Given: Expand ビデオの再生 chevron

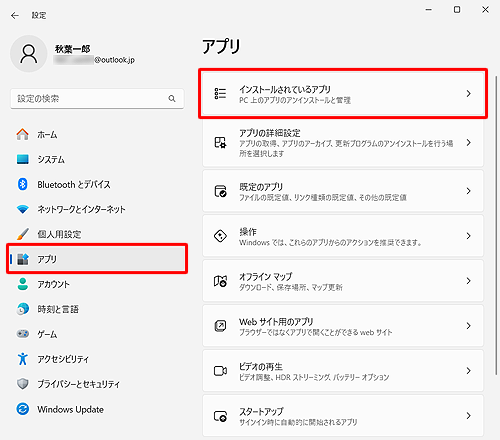Looking at the screenshot, I should (x=469, y=371).
